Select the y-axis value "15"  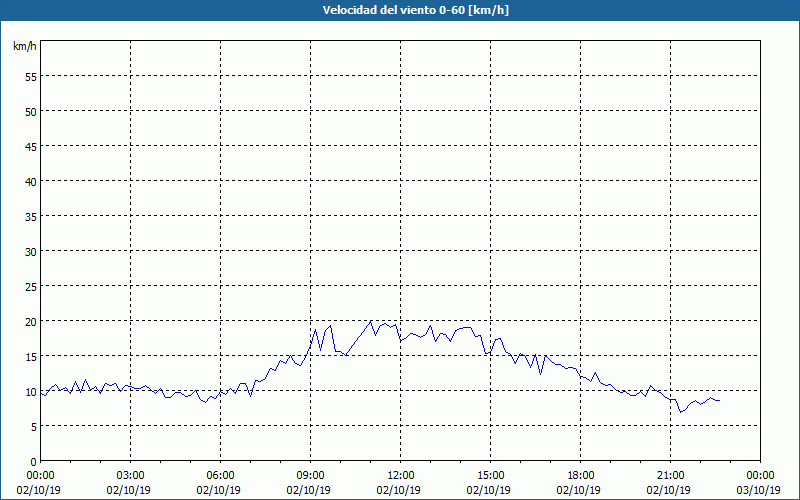tap(31, 356)
